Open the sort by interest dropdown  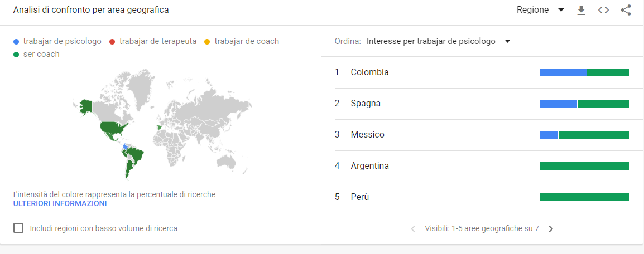(x=438, y=41)
